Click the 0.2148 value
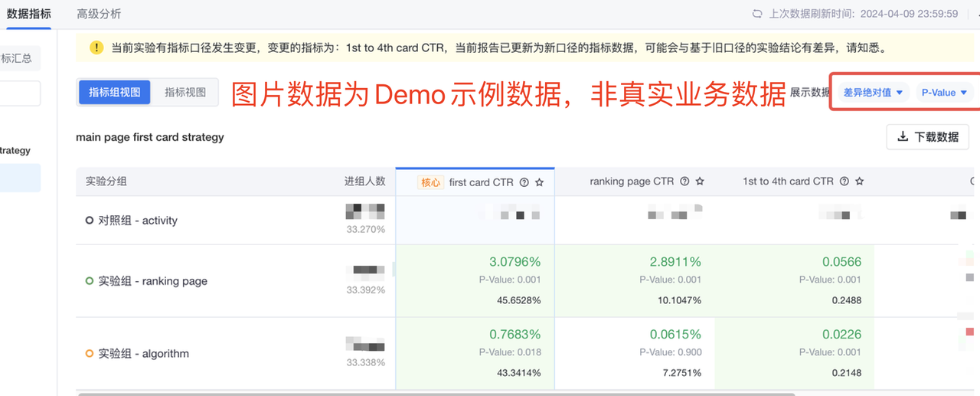 click(x=847, y=373)
